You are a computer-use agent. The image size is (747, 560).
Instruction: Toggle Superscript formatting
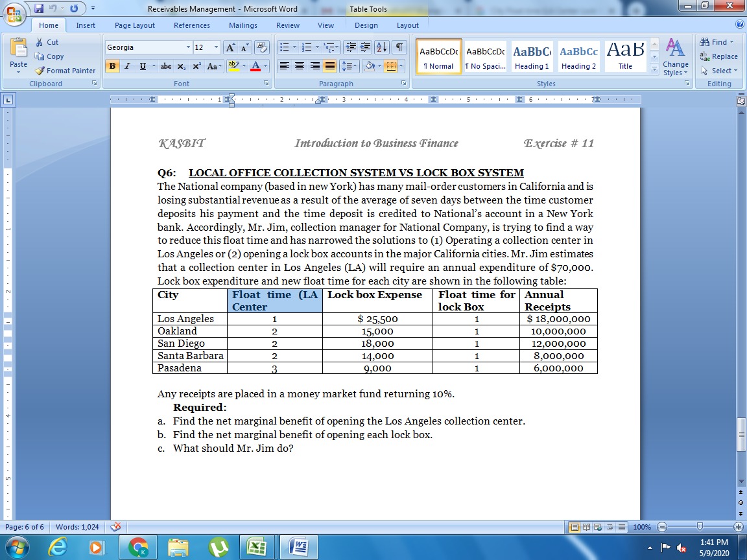pos(196,66)
